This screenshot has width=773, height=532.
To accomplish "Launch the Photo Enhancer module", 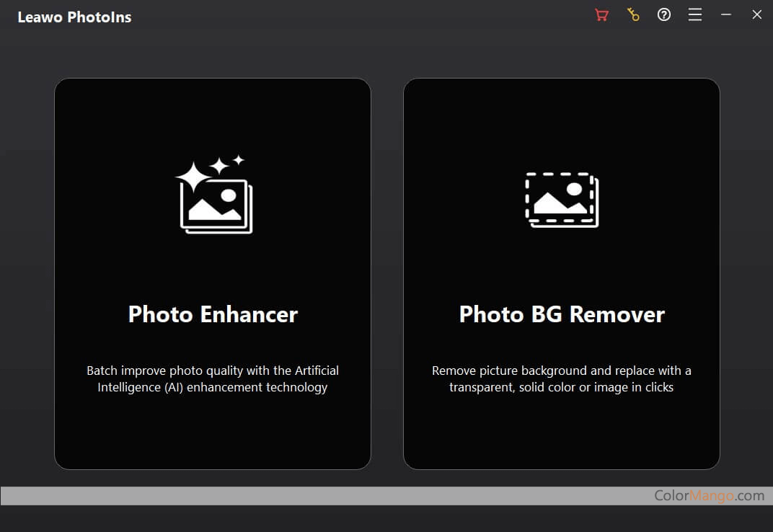I will [213, 274].
